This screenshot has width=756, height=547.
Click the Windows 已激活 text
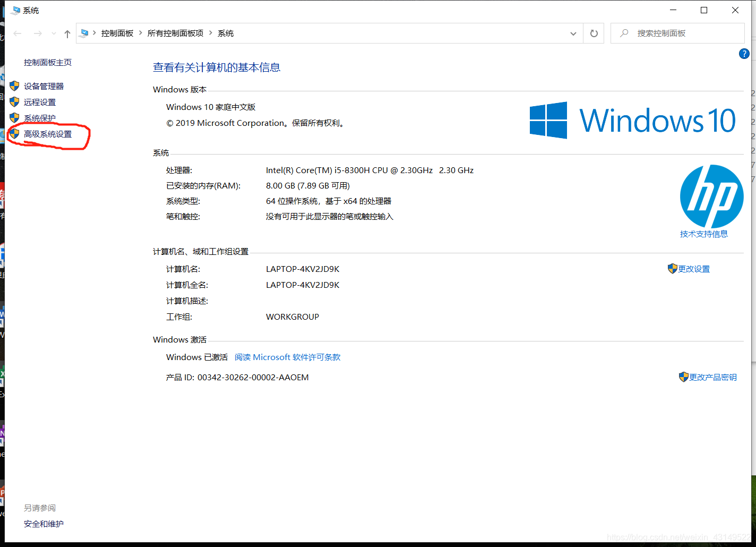click(x=197, y=357)
